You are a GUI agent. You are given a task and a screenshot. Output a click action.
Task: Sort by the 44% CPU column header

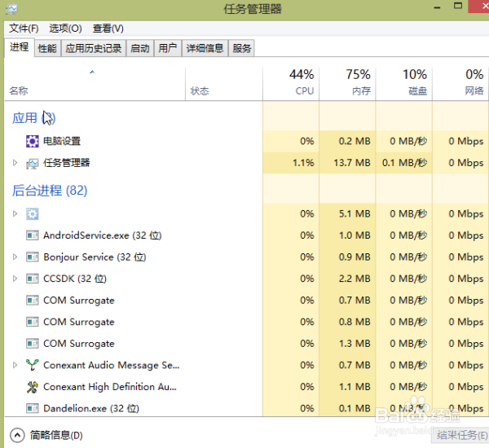pos(291,84)
